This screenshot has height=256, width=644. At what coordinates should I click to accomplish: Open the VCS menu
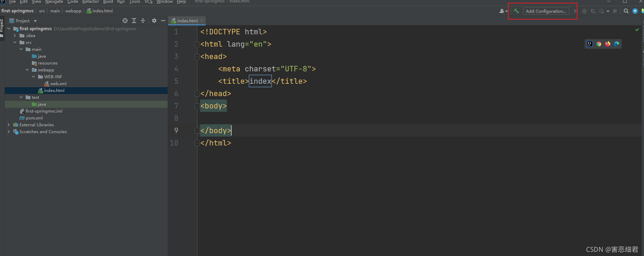tap(148, 2)
